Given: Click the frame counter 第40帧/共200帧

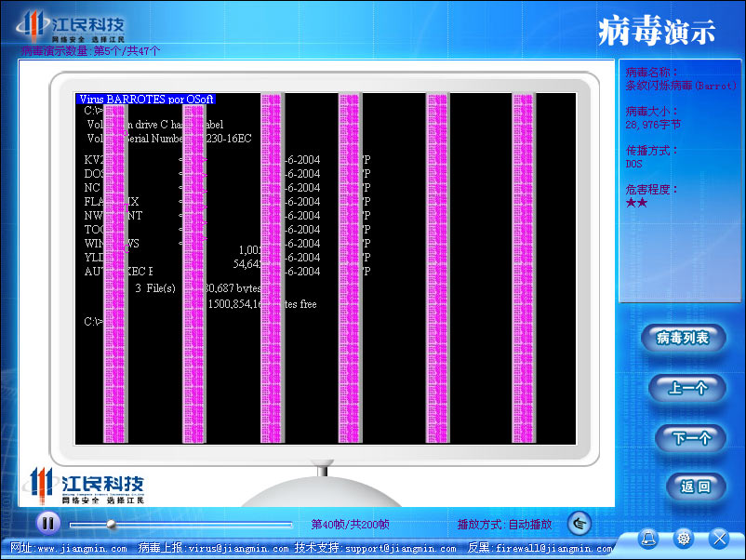Looking at the screenshot, I should (x=350, y=525).
